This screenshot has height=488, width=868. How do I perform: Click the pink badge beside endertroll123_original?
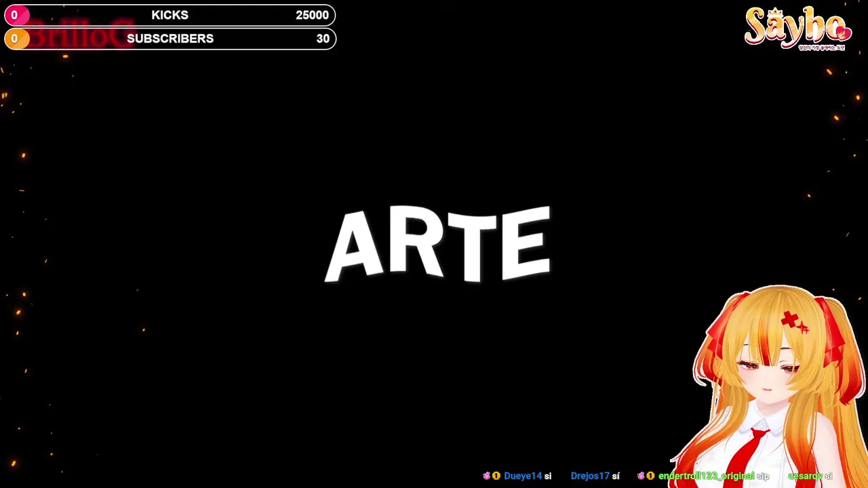click(x=641, y=476)
